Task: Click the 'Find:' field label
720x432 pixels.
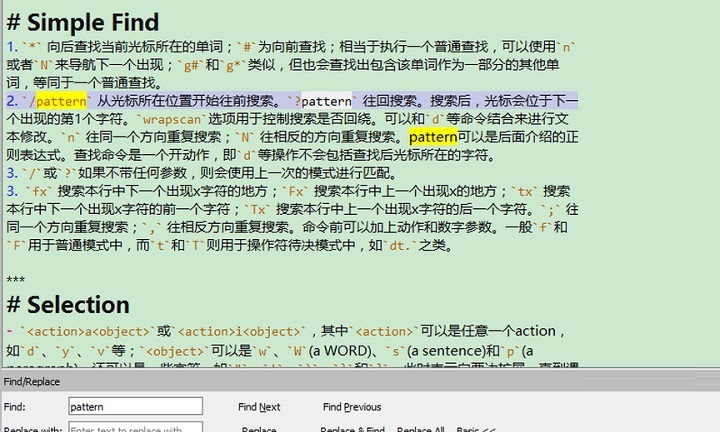Action: pos(15,407)
